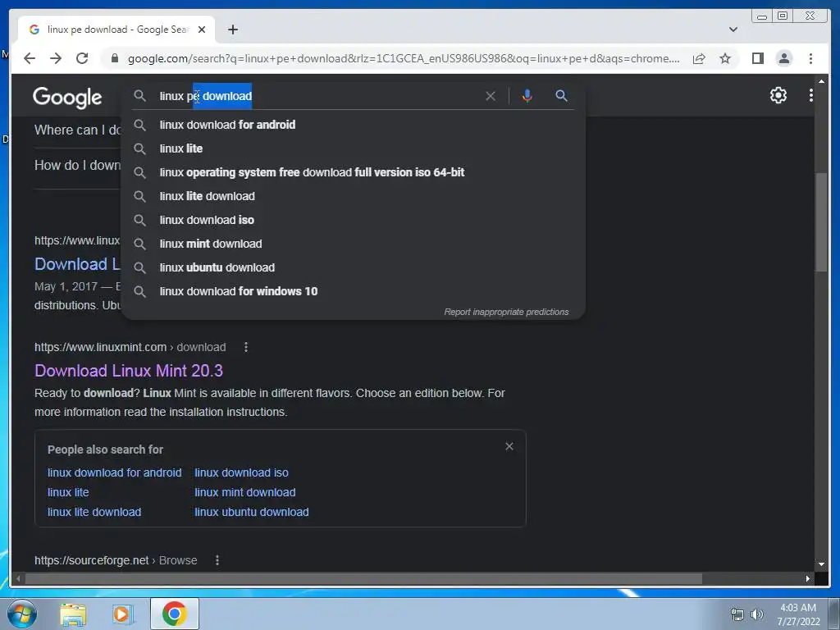Launch Windows Media Player from taskbar
The width and height of the screenshot is (840, 630).
coord(123,614)
